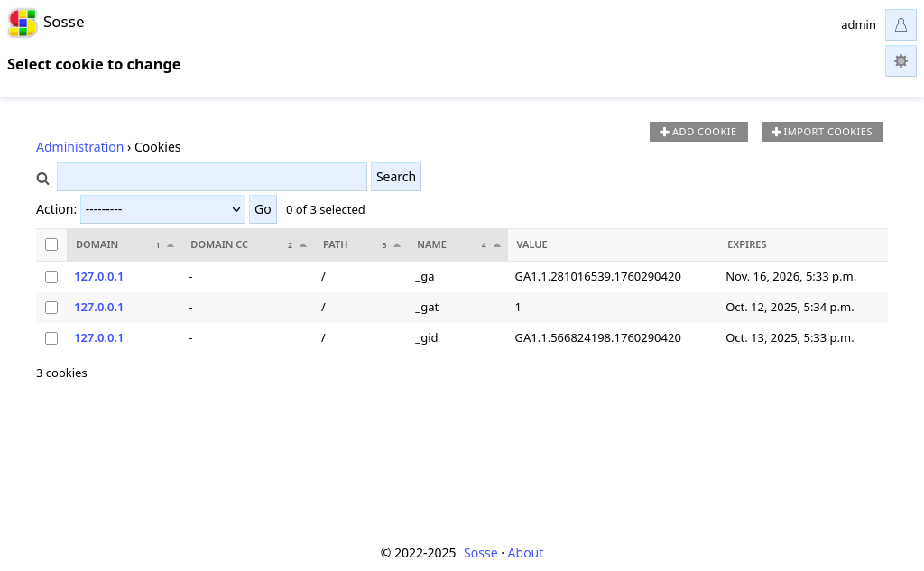
Task: Click the plus icon on Add Cookie
Action: [x=664, y=132]
